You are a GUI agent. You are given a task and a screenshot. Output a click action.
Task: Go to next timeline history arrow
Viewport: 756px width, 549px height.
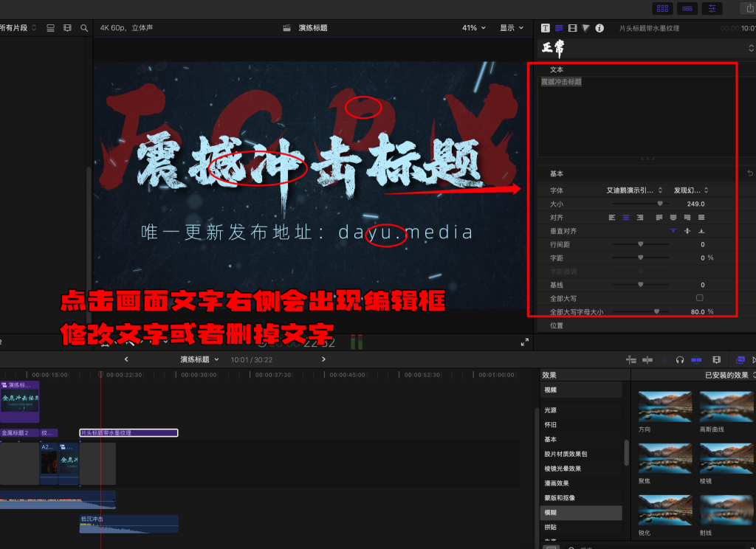(x=323, y=359)
